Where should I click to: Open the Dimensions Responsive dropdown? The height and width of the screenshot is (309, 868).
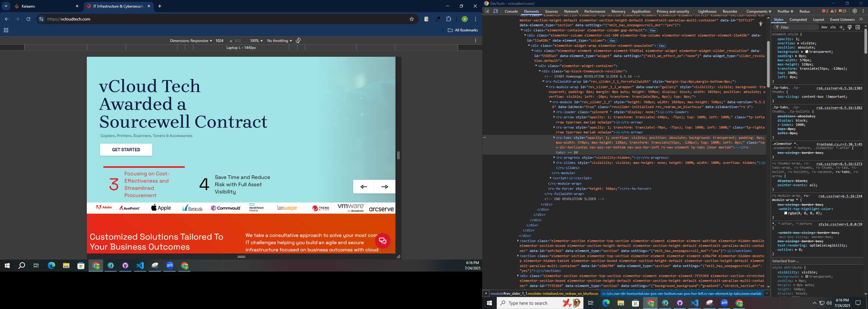[191, 40]
